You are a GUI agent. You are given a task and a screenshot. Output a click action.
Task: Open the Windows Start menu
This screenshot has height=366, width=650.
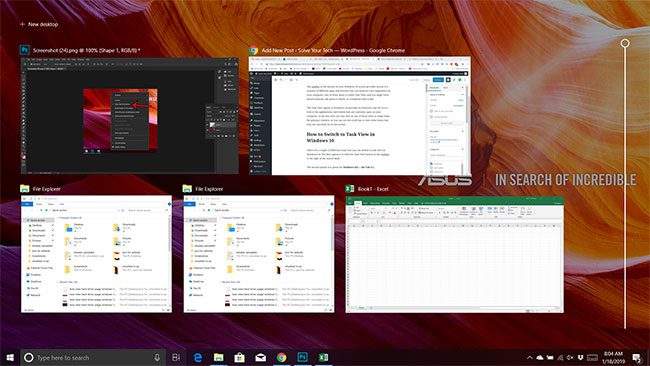click(x=10, y=357)
